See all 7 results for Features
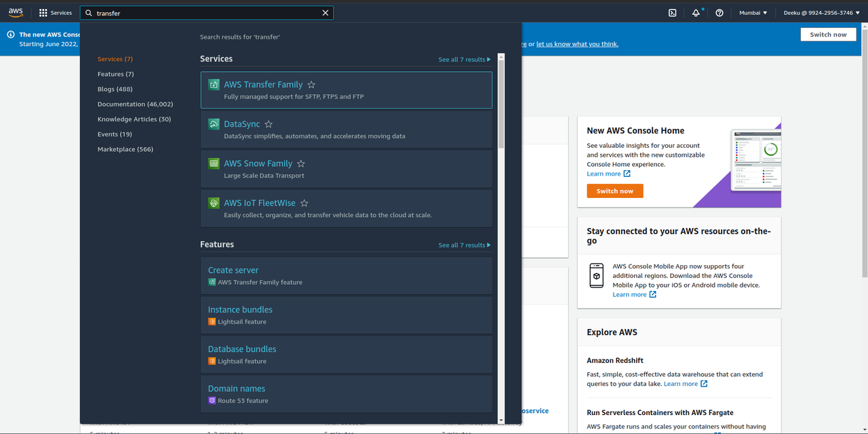868x434 pixels. [465, 245]
